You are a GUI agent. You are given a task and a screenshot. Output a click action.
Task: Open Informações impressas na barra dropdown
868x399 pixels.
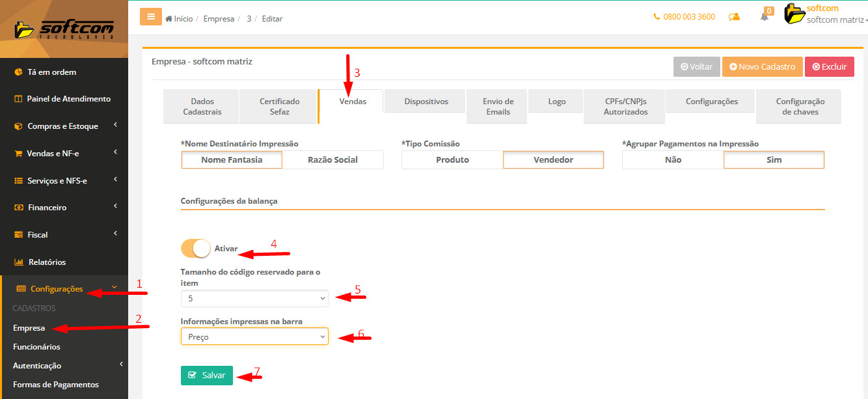254,337
